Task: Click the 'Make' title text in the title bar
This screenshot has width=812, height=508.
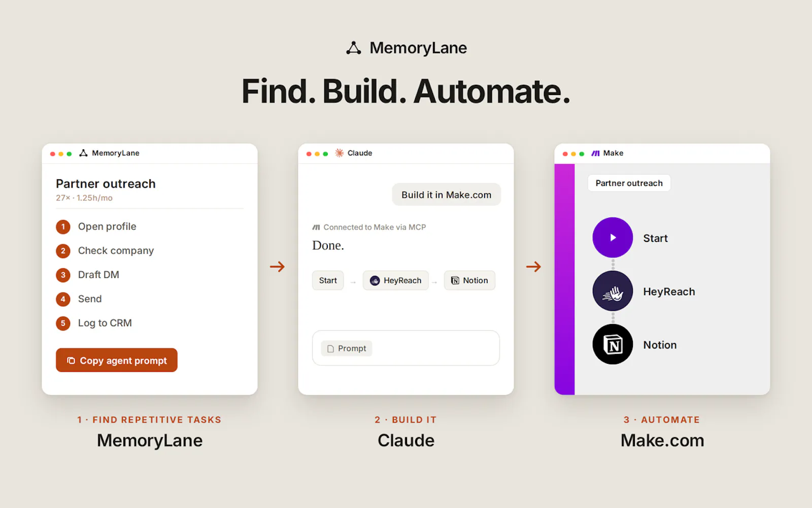Action: tap(613, 153)
